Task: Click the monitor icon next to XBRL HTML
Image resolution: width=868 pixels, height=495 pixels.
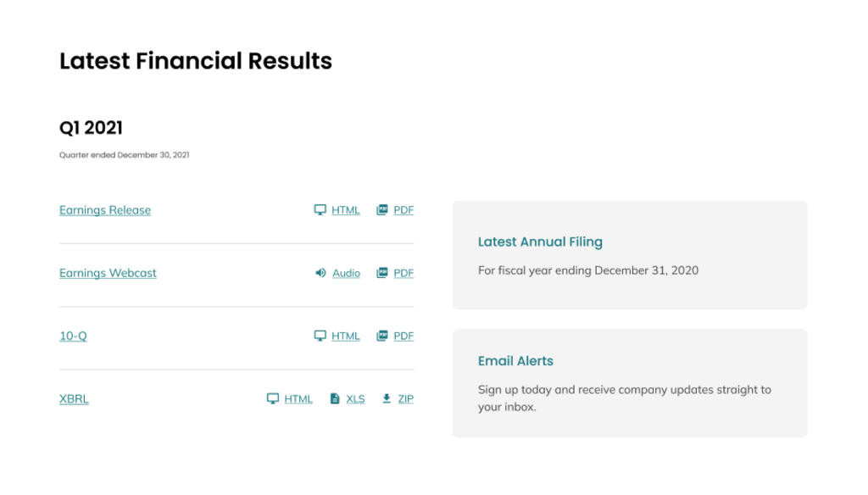Action: tap(273, 398)
